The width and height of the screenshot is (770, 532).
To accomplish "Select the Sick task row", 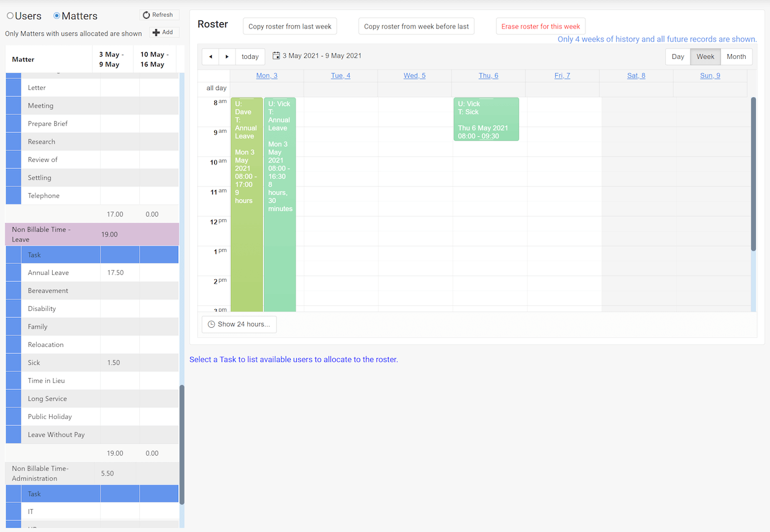I will [92, 363].
